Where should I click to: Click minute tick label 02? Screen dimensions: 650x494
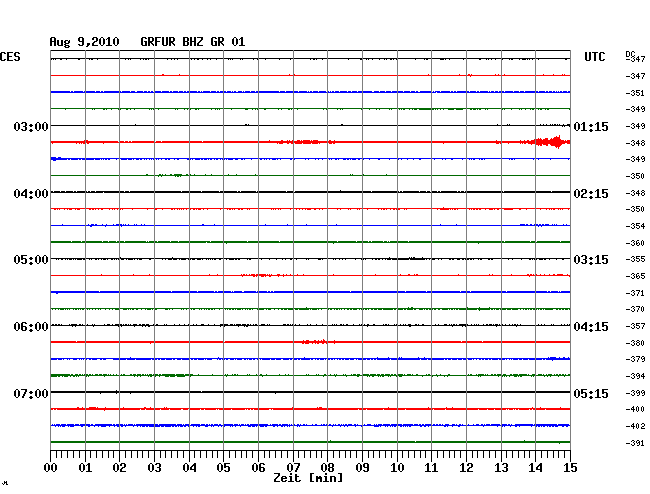pyautogui.click(x=119, y=468)
